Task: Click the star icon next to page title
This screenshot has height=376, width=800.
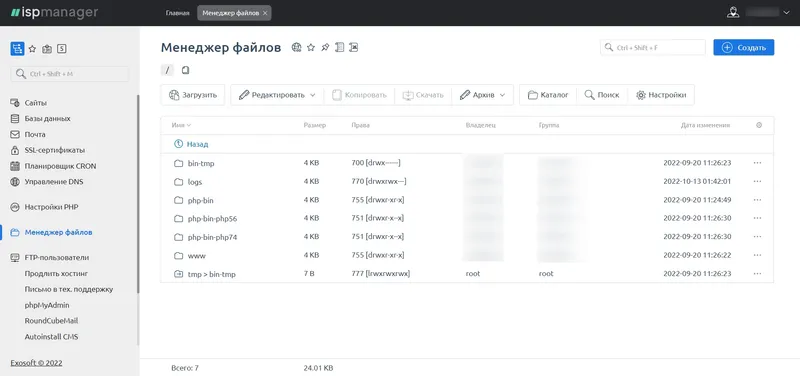Action: (x=311, y=47)
